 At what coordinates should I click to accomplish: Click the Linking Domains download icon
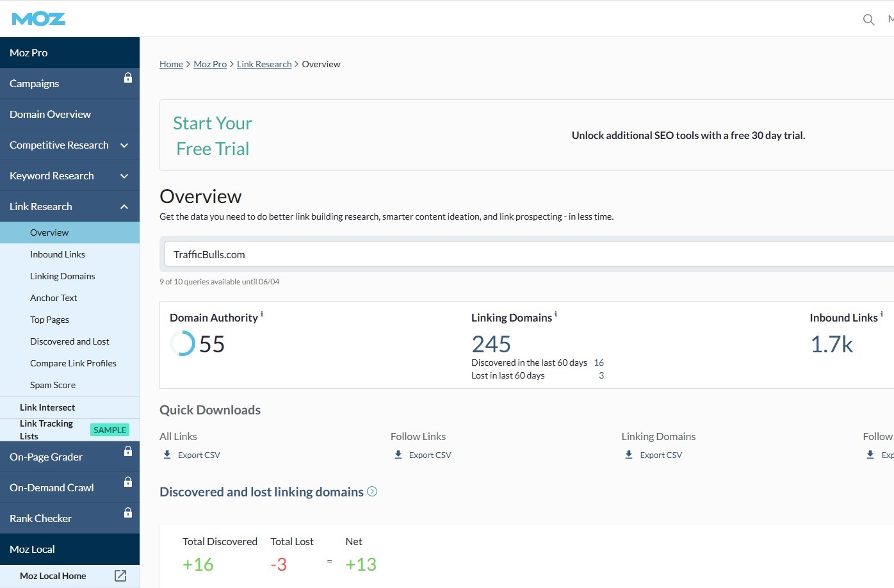629,455
